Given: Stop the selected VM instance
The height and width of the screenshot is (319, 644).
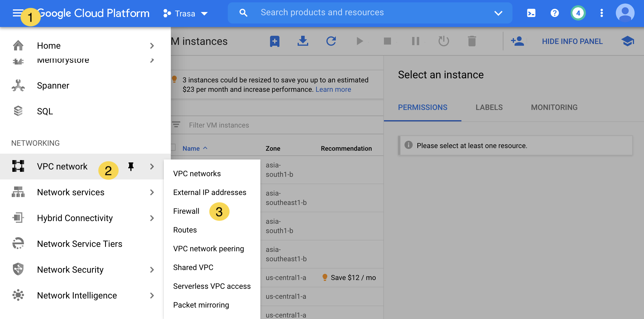Looking at the screenshot, I should 387,41.
